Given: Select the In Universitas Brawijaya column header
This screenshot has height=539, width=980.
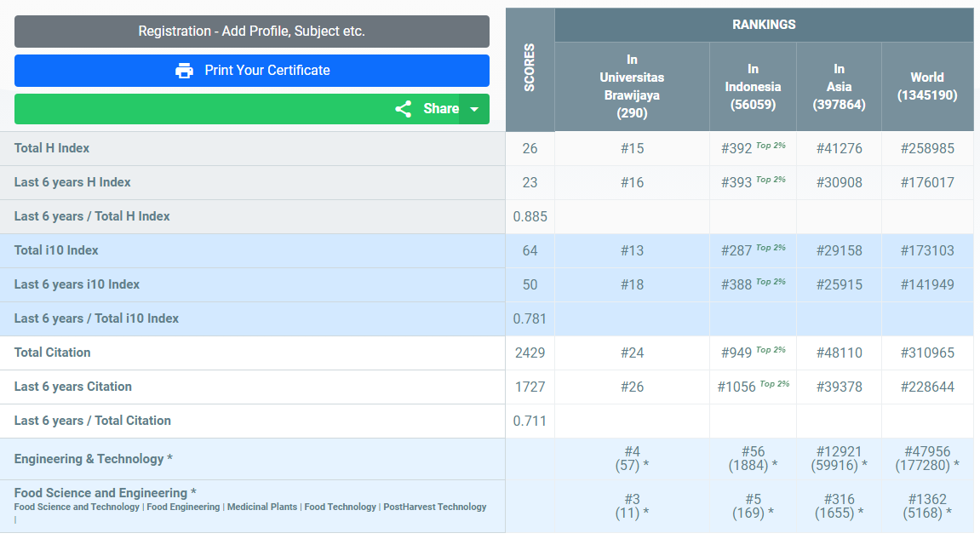Looking at the screenshot, I should coord(632,86).
